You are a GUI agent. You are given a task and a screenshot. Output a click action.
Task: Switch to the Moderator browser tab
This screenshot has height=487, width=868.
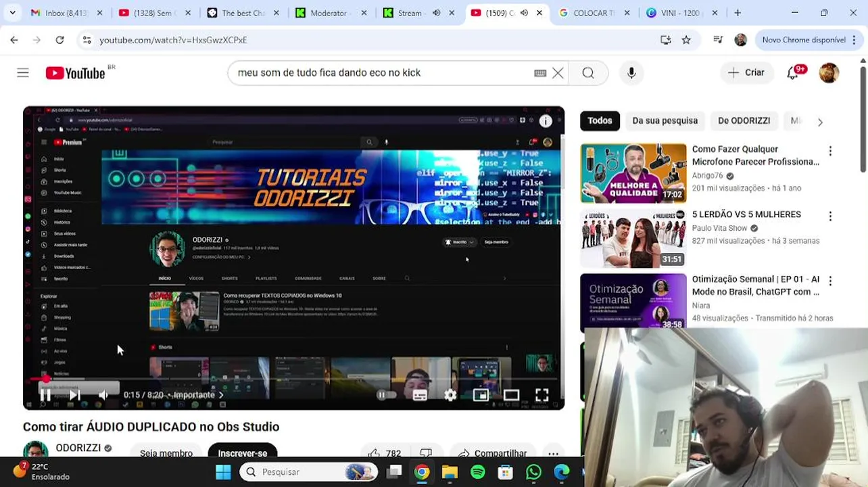point(331,13)
